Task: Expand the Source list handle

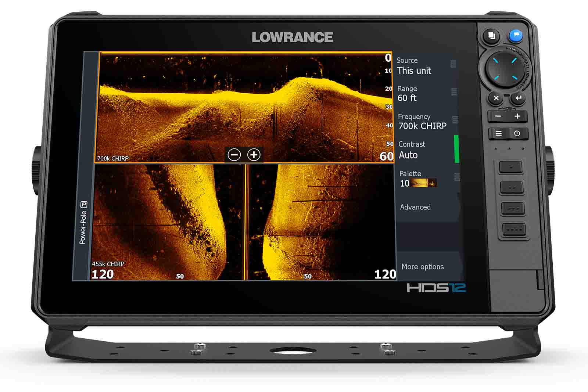Action: 453,64
